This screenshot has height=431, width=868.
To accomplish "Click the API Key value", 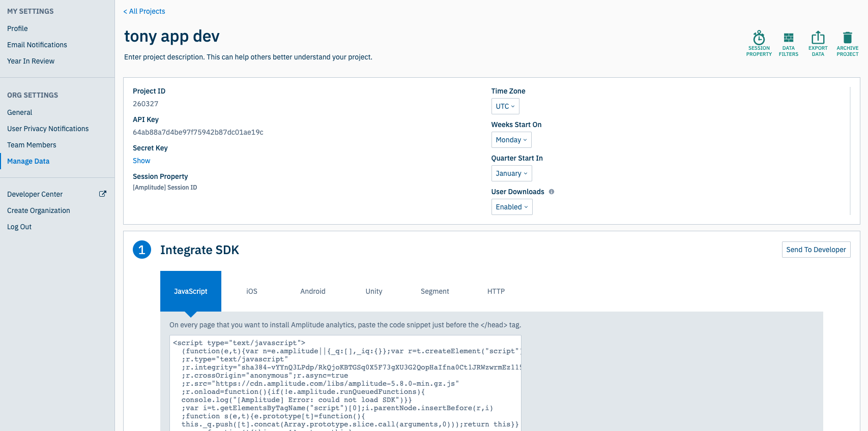I will [198, 132].
